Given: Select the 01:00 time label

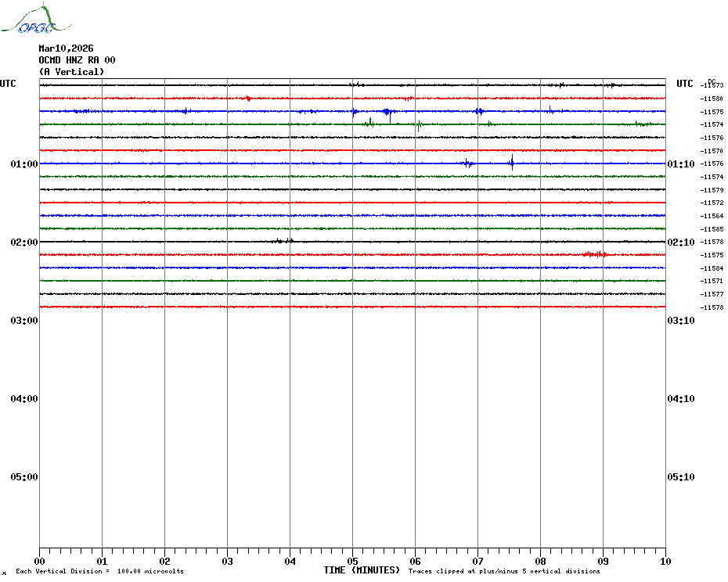Looking at the screenshot, I should (24, 163).
